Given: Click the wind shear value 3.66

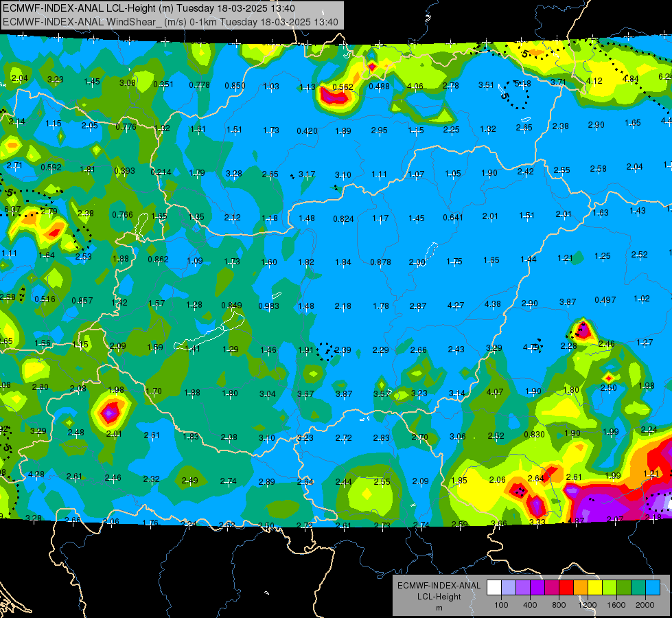Looking at the screenshot, I should pyautogui.click(x=499, y=523).
